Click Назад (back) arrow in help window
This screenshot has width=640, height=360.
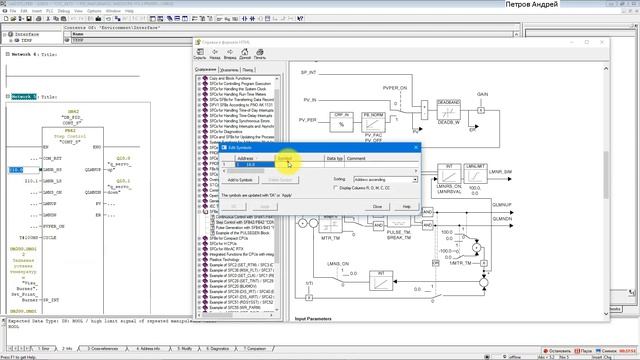pos(215,54)
